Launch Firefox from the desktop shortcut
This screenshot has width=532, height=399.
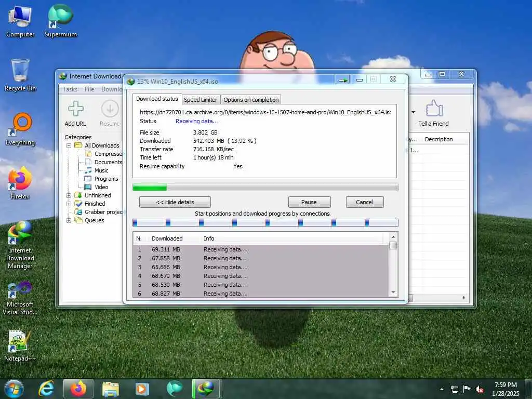pos(20,183)
